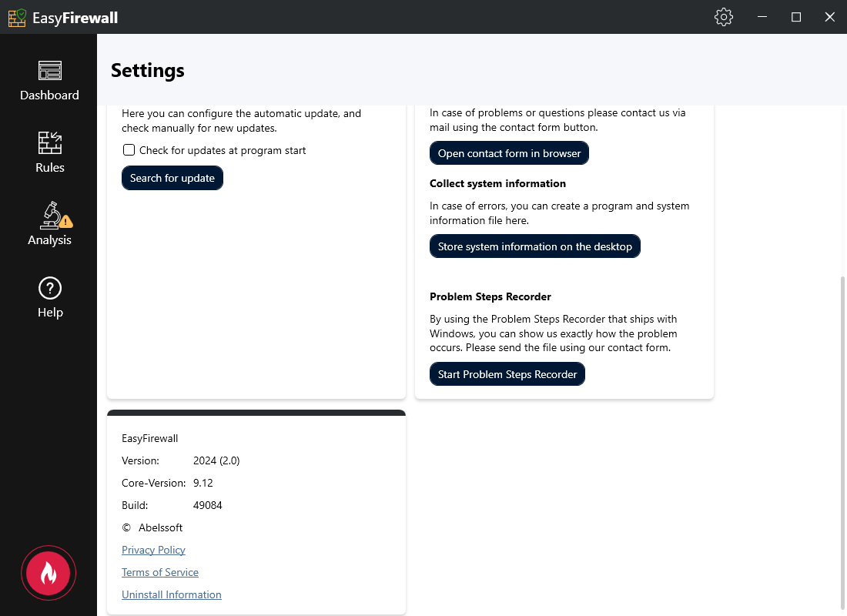
Task: Close the EasyFirewall window
Action: pyautogui.click(x=830, y=17)
